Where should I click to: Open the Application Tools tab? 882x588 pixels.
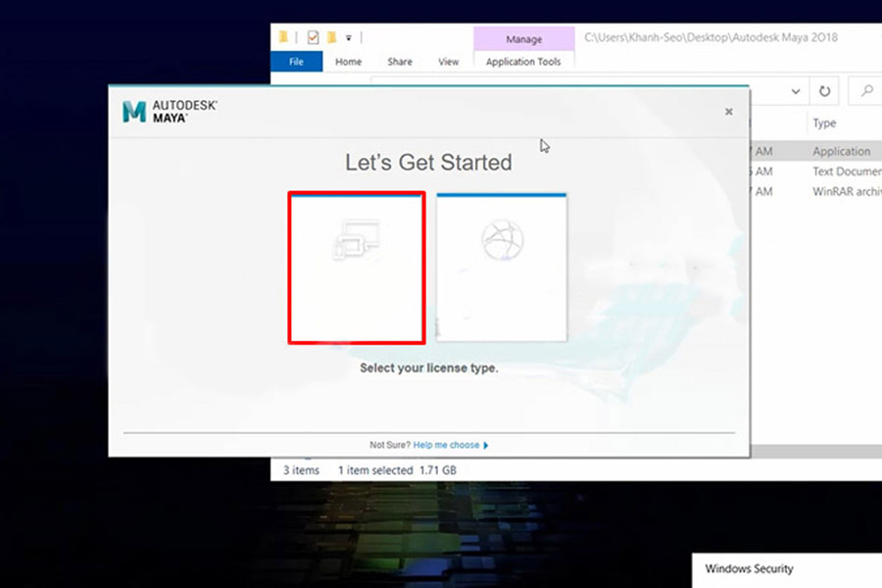tap(523, 62)
